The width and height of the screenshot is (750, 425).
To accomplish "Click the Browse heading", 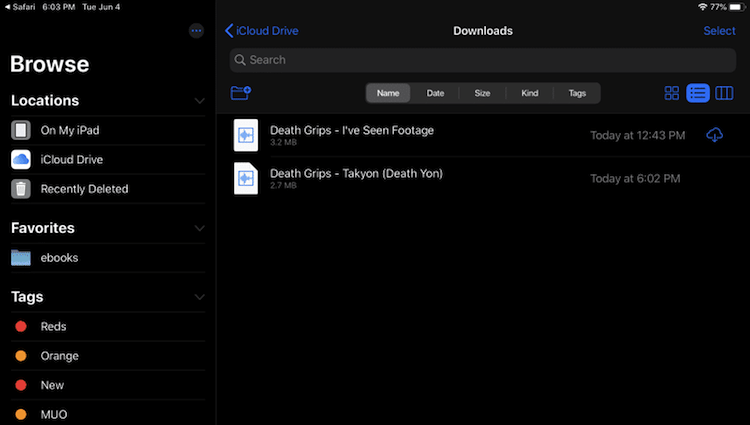I will 50,64.
